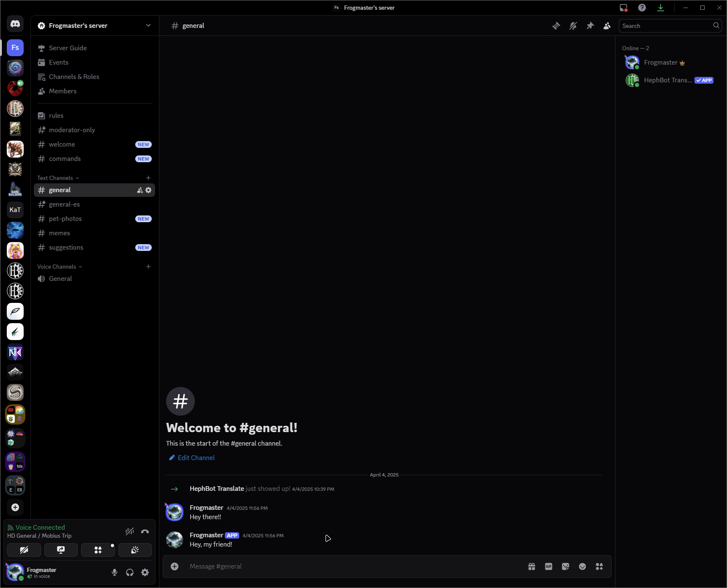The width and height of the screenshot is (727, 588).
Task: Switch to the pet-photos channel
Action: tap(66, 219)
